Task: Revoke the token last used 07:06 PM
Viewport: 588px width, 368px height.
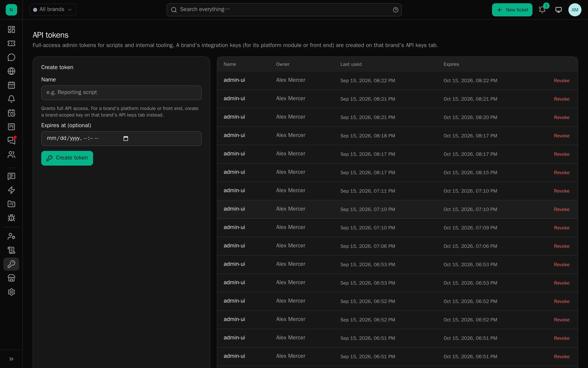Action: 561,246
